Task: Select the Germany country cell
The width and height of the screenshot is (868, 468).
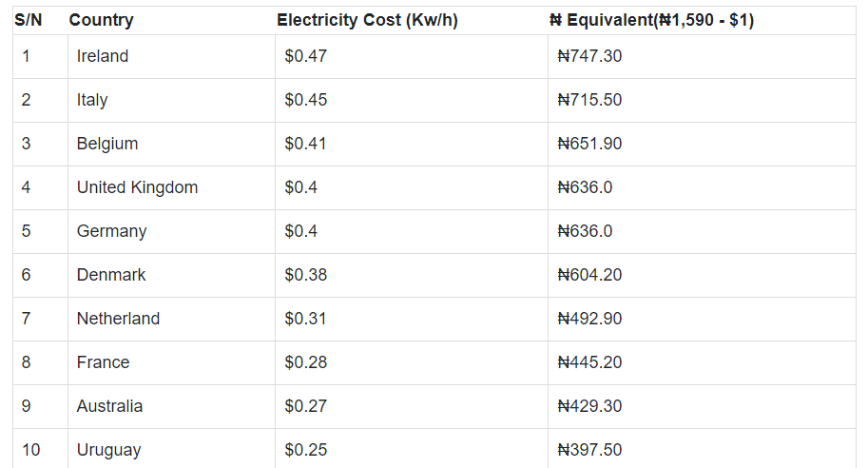Action: point(111,231)
